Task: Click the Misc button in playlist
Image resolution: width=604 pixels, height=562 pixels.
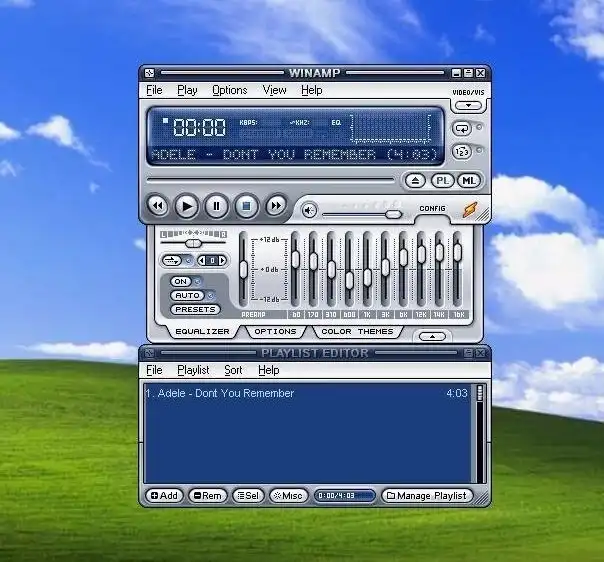Action: 288,495
